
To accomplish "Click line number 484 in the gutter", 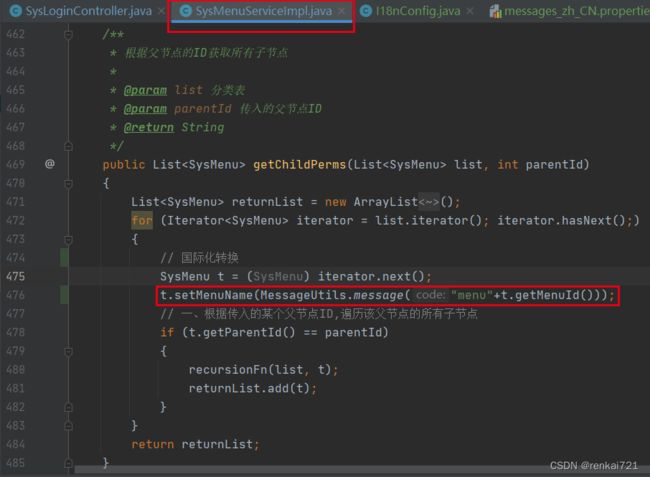I will (x=15, y=444).
